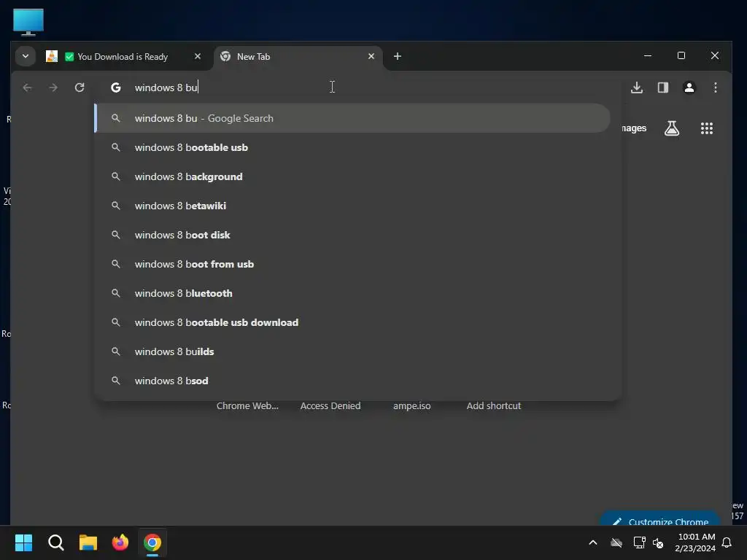Open the Access Denied shortcut
747x560 pixels.
(330, 405)
